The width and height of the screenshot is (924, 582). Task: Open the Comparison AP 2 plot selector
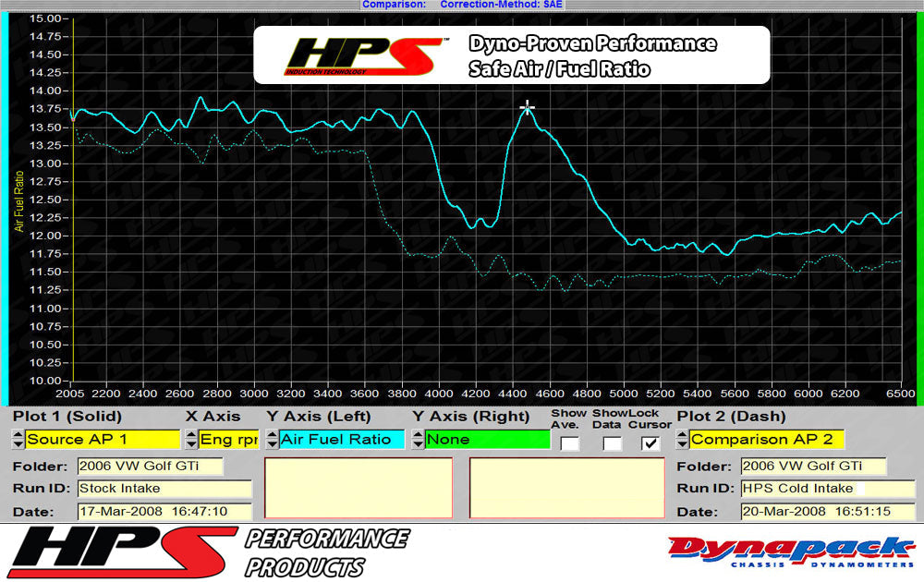point(767,440)
